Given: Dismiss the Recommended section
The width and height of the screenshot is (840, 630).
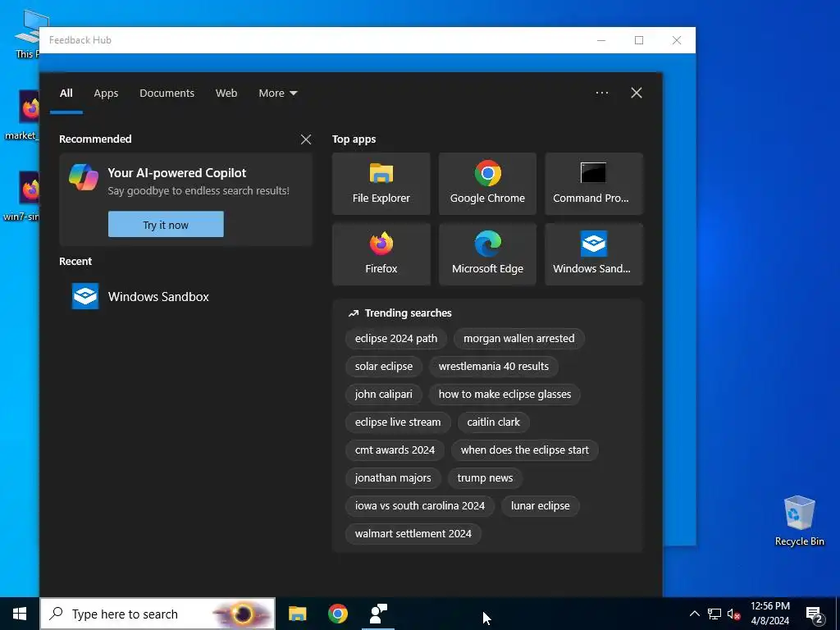Looking at the screenshot, I should pyautogui.click(x=306, y=139).
